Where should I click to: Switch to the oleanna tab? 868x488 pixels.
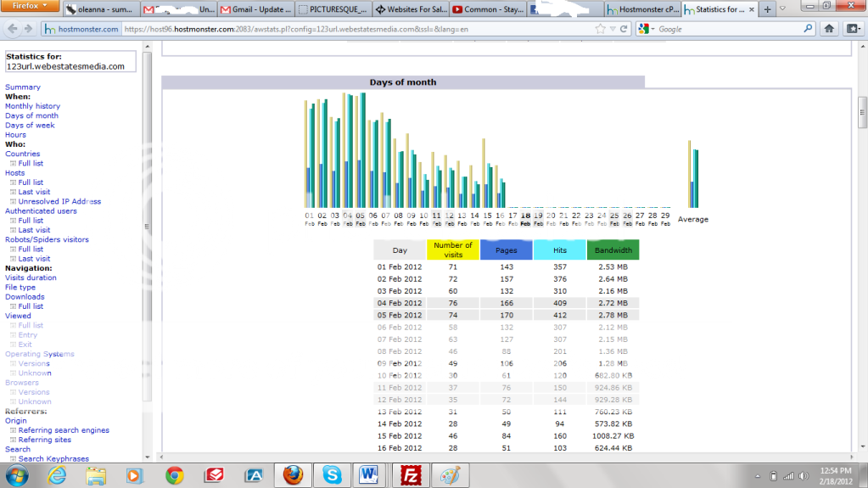99,9
